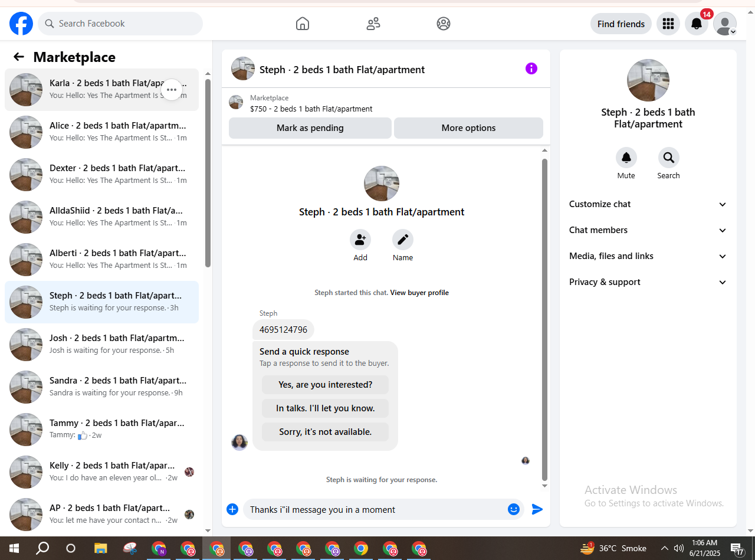The image size is (755, 560).
Task: Open the three-dot options on Karla chat
Action: (172, 90)
